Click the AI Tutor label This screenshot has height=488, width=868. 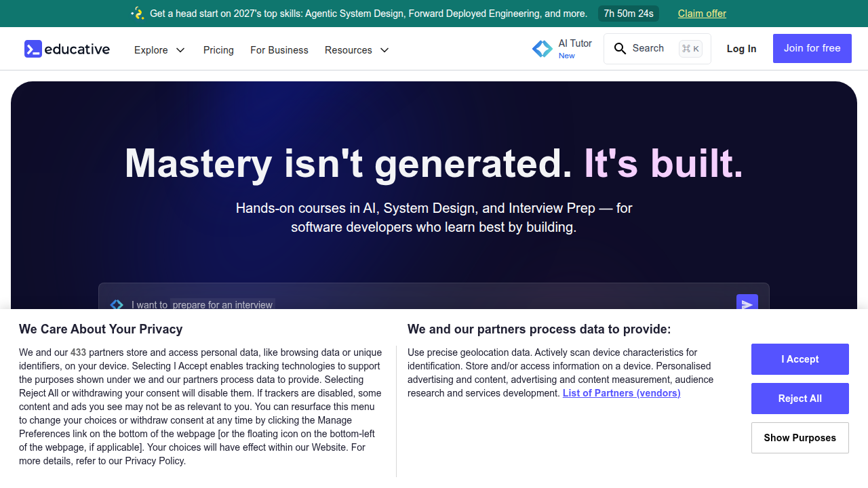(575, 43)
